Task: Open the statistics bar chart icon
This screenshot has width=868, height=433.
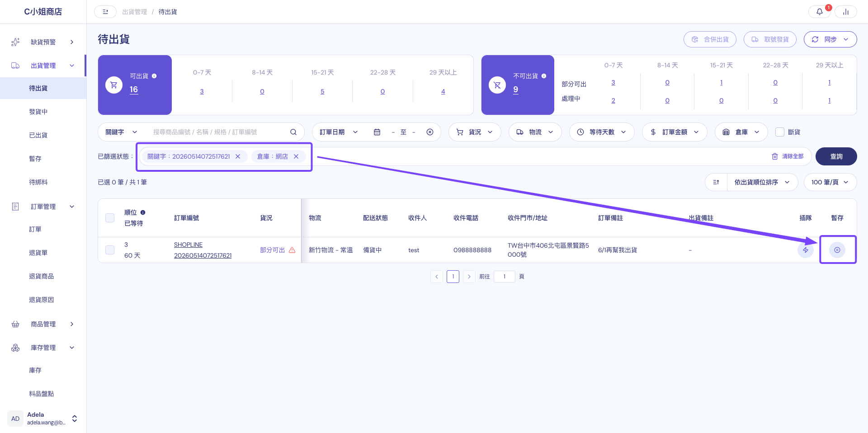Action: (846, 12)
